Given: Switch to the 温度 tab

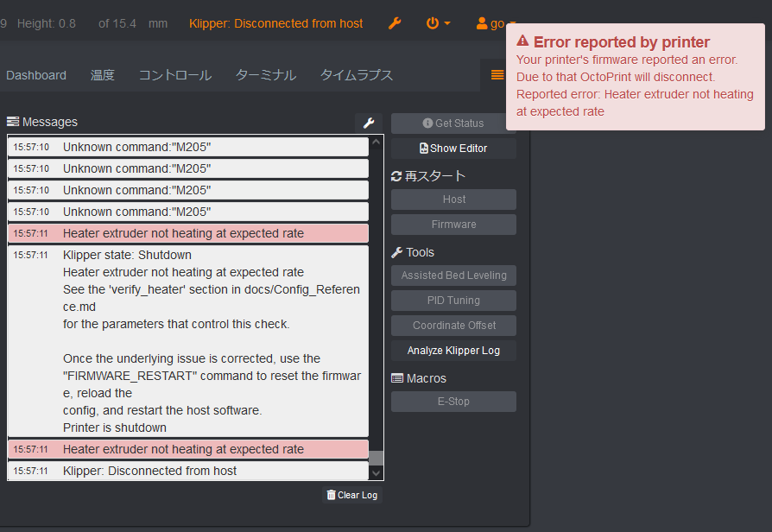Looking at the screenshot, I should tap(103, 75).
